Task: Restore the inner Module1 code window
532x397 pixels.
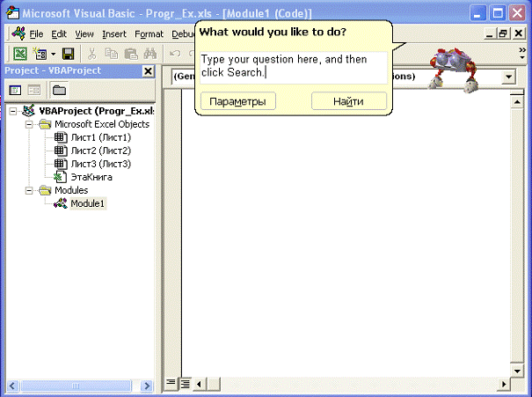Action: 503,33
